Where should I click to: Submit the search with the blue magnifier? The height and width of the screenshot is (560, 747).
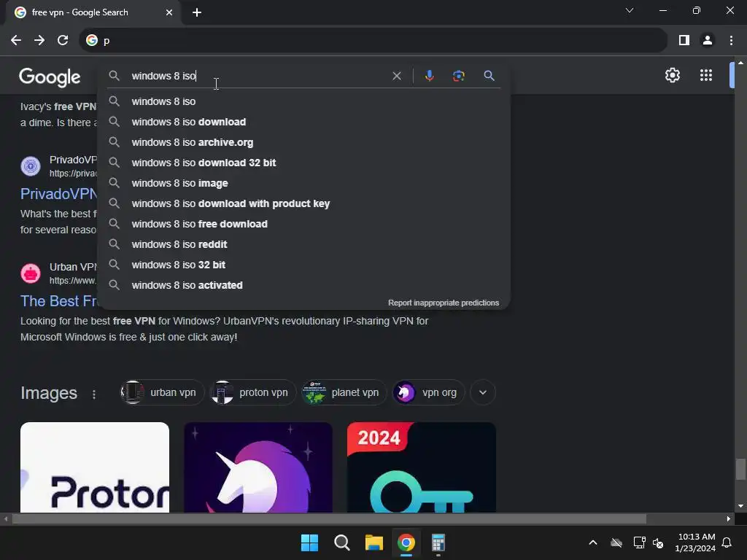click(x=489, y=76)
